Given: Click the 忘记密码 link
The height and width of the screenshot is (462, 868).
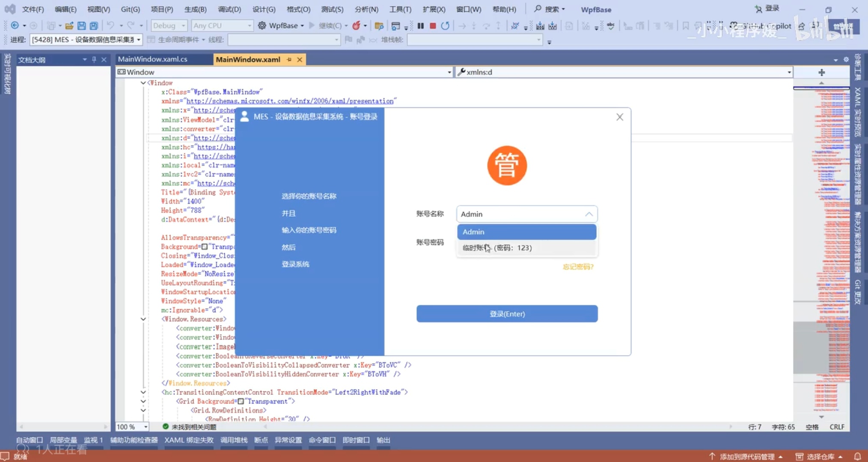Looking at the screenshot, I should [578, 267].
